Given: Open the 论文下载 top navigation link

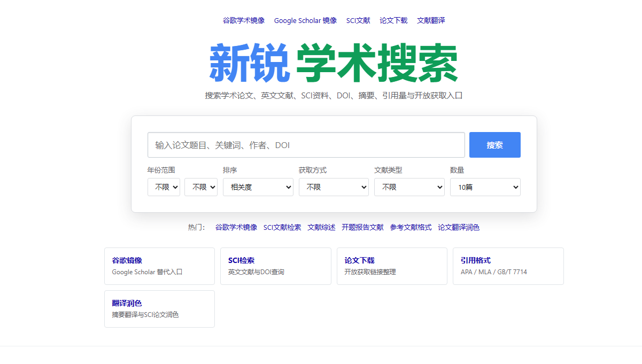Looking at the screenshot, I should tap(393, 20).
